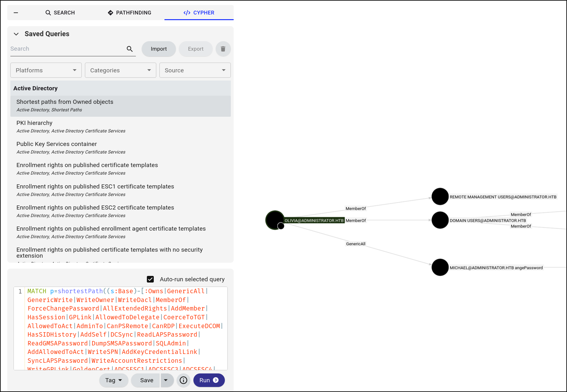Screen dimensions: 567x392
Task: Open the Save options dropdown arrow
Action: coord(166,380)
